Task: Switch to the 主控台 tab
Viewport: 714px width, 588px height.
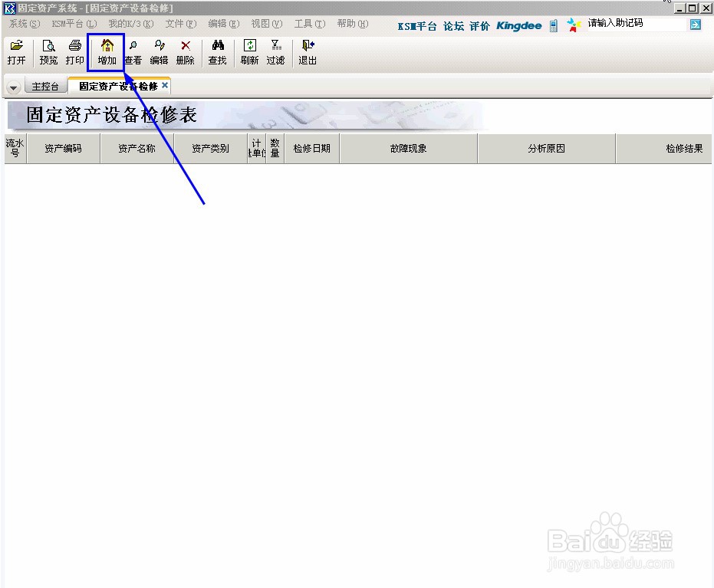Action: tap(44, 86)
